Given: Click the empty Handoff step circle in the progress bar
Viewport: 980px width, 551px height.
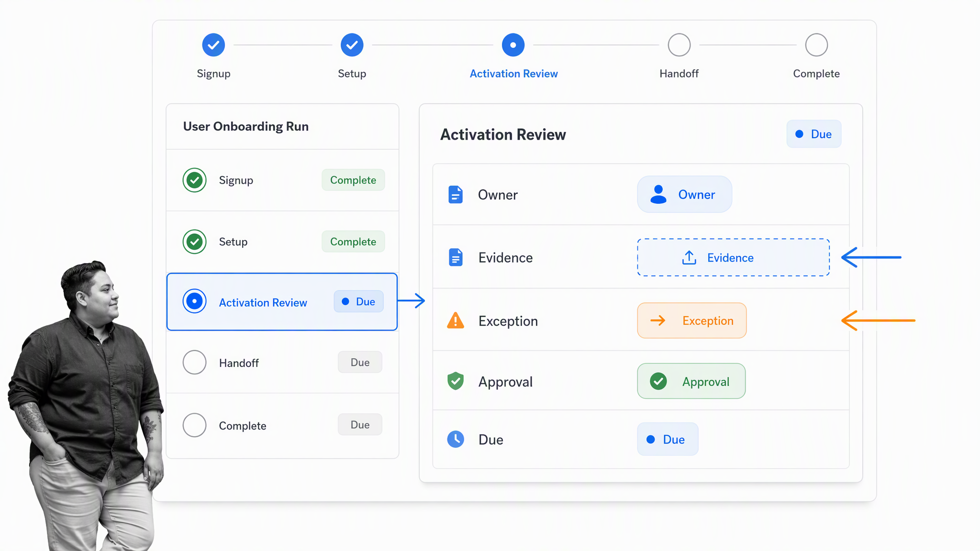Looking at the screenshot, I should point(679,45).
